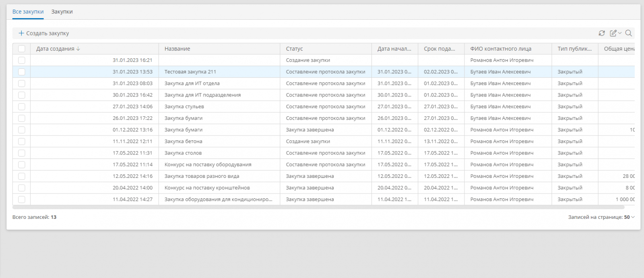Switch to the Закупки tab
Viewport: 644px width, 278px height.
click(x=62, y=12)
